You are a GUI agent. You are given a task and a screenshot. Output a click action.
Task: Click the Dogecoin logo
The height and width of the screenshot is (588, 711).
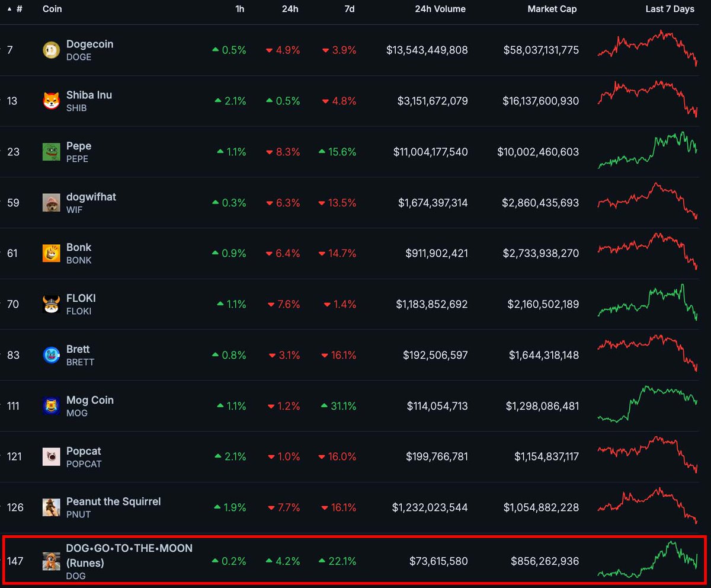click(51, 50)
